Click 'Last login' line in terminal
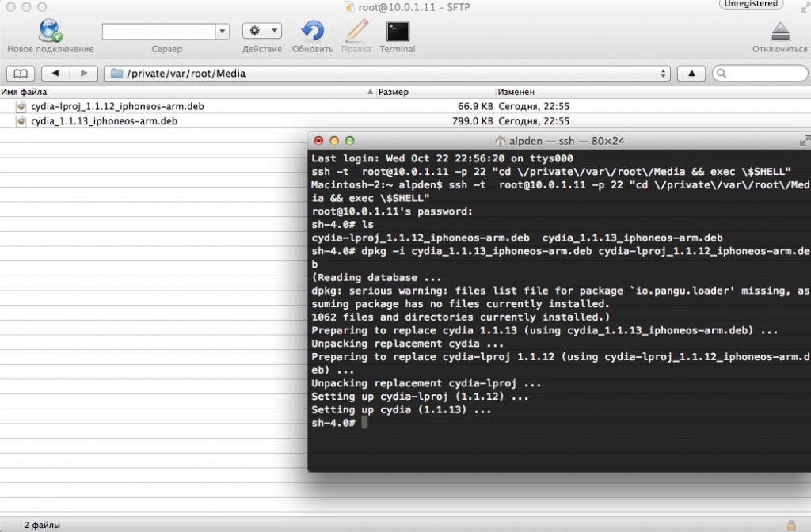The height and width of the screenshot is (532, 811). (442, 158)
